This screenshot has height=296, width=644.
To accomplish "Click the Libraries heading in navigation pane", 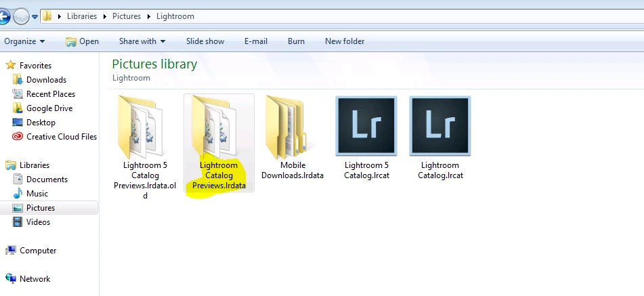I will pyautogui.click(x=35, y=165).
